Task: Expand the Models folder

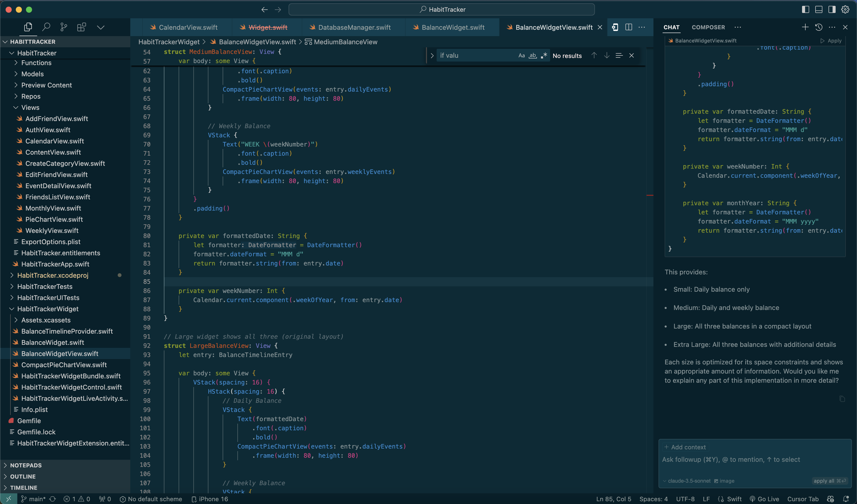Action: coord(65,74)
